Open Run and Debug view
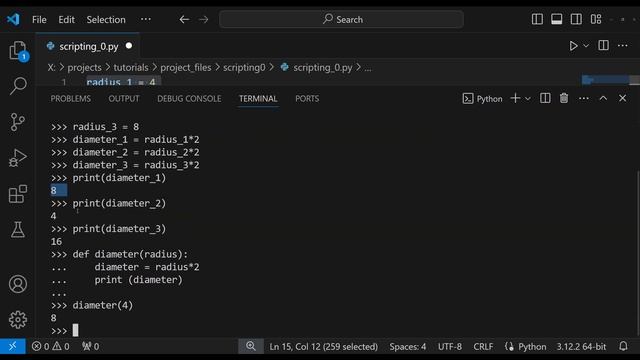This screenshot has width=640, height=360. (18, 158)
